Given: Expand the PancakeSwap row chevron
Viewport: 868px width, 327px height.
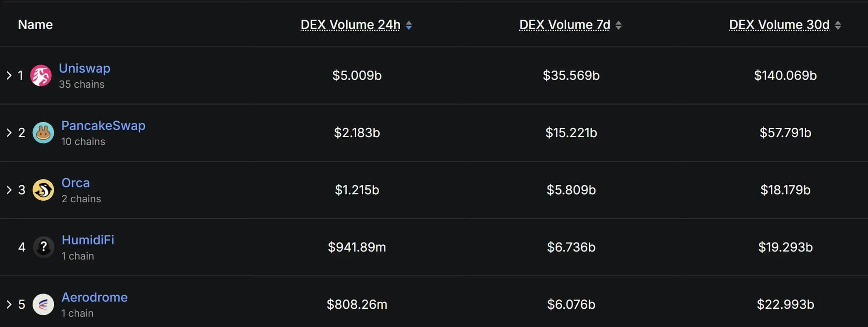Looking at the screenshot, I should (9, 133).
